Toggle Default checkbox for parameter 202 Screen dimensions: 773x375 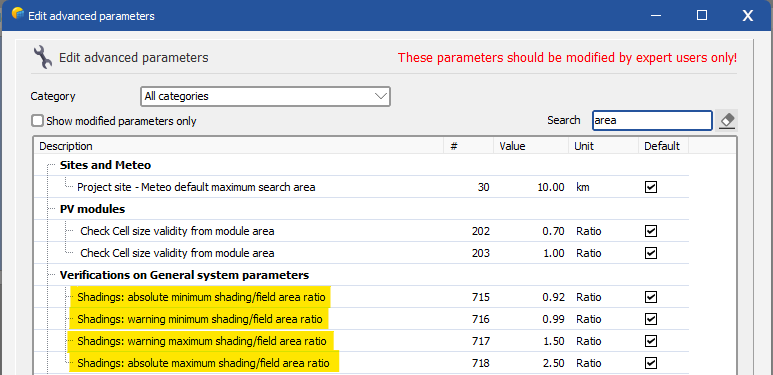[x=651, y=231]
